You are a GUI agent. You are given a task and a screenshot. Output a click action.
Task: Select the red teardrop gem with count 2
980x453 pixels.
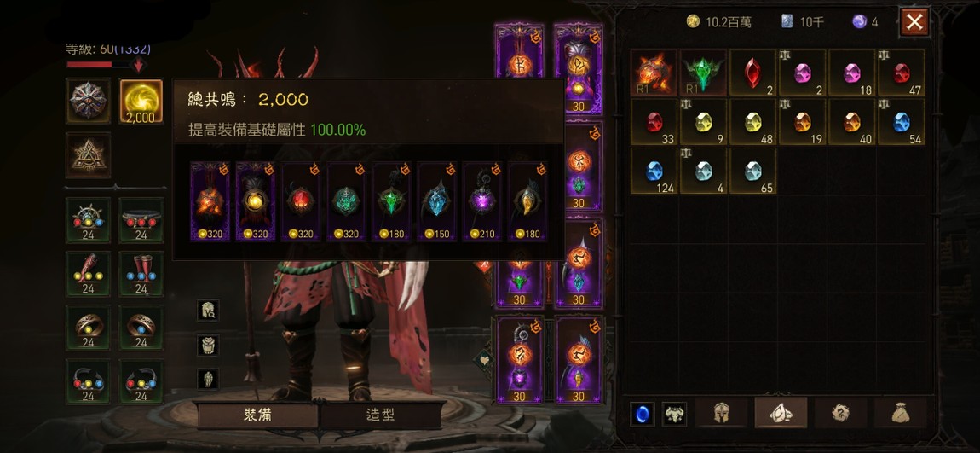(x=753, y=73)
